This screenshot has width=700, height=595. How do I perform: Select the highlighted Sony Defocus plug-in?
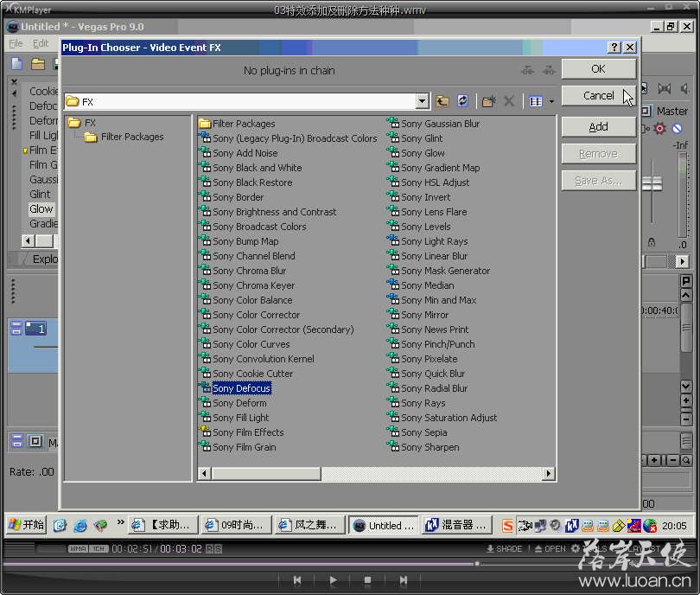241,388
